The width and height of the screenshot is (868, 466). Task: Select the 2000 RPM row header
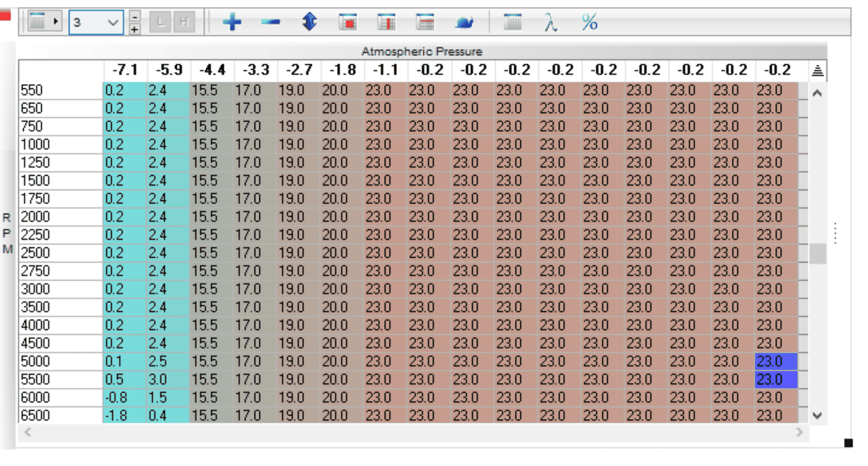tap(61, 217)
